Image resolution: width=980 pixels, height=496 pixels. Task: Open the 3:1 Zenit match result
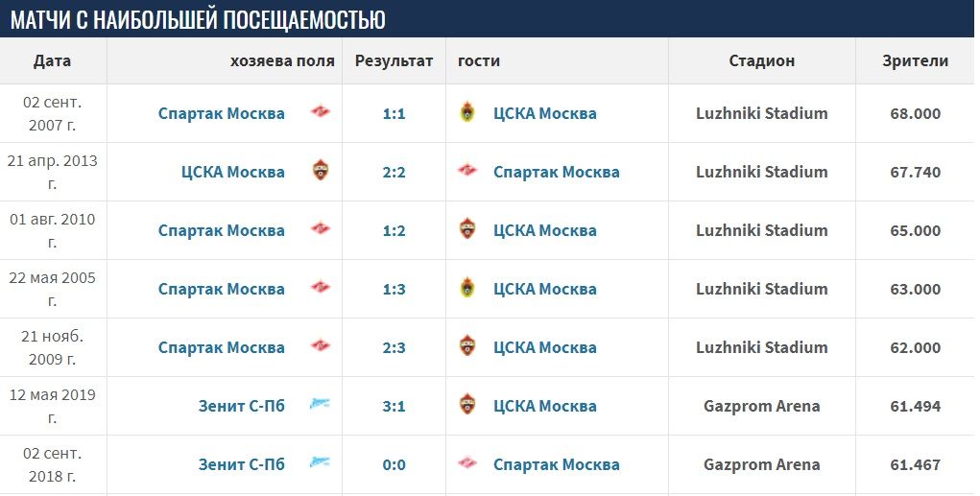(394, 407)
